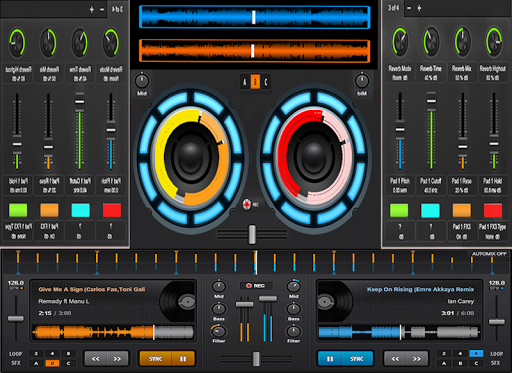Screen dimensions: 512x373
Task: Adjust the Reverb Mix knob in right effects panel
Action: [462, 42]
